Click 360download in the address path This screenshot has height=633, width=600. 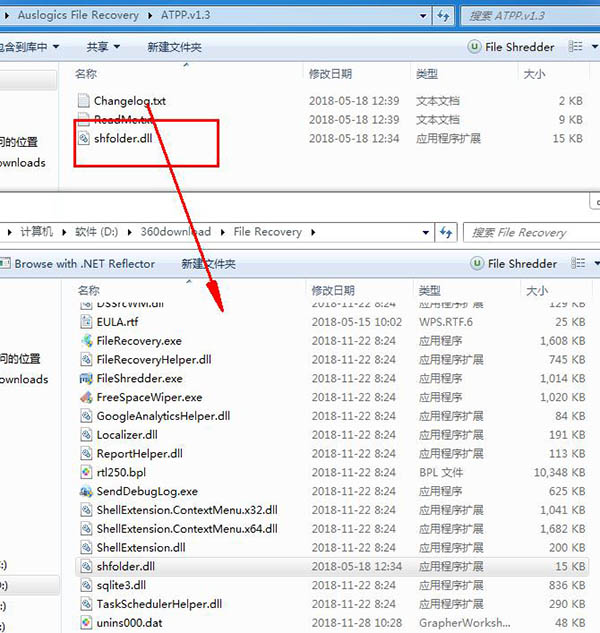click(174, 232)
